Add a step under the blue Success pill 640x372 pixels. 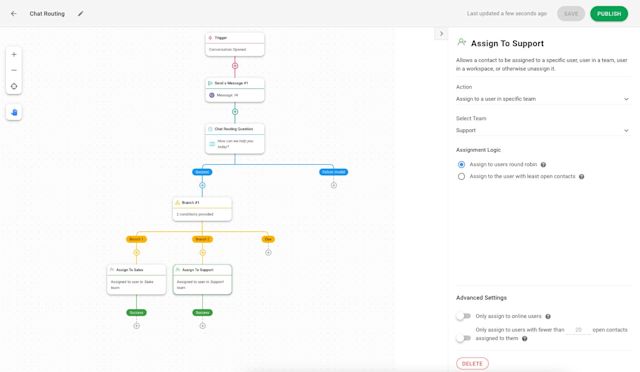(202, 185)
